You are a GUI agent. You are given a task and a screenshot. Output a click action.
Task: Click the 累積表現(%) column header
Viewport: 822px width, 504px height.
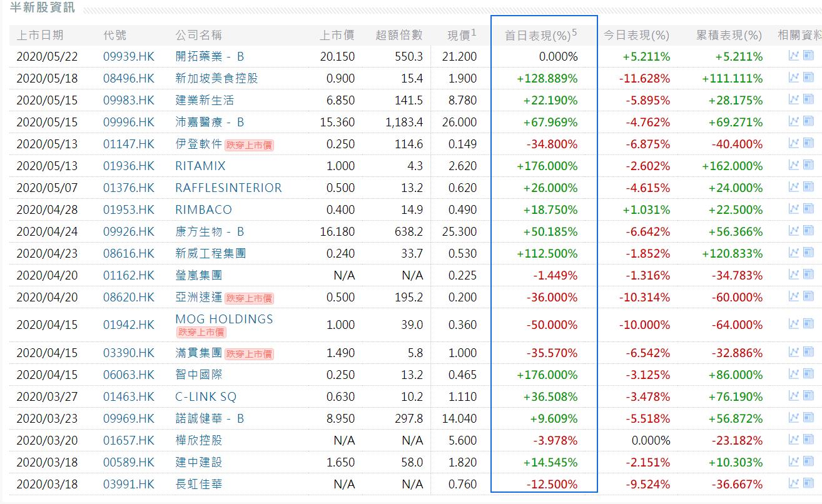729,36
